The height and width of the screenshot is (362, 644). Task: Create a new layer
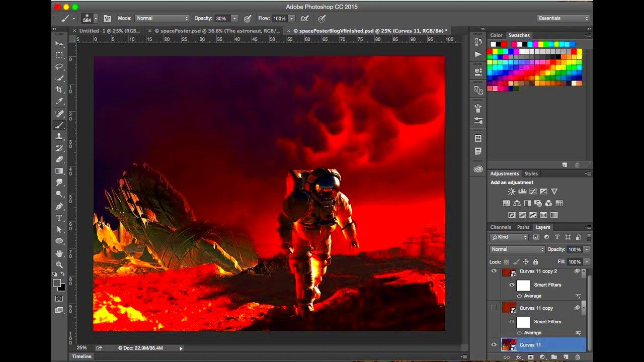click(566, 357)
